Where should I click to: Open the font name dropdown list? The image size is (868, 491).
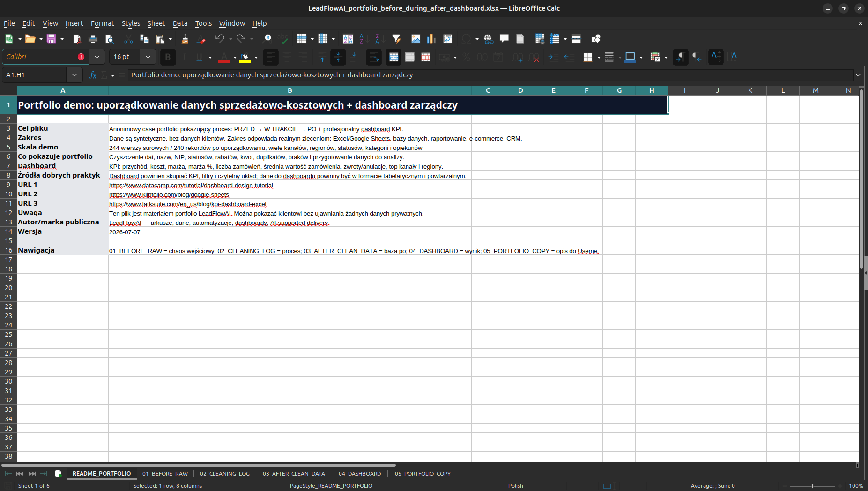pos(97,57)
